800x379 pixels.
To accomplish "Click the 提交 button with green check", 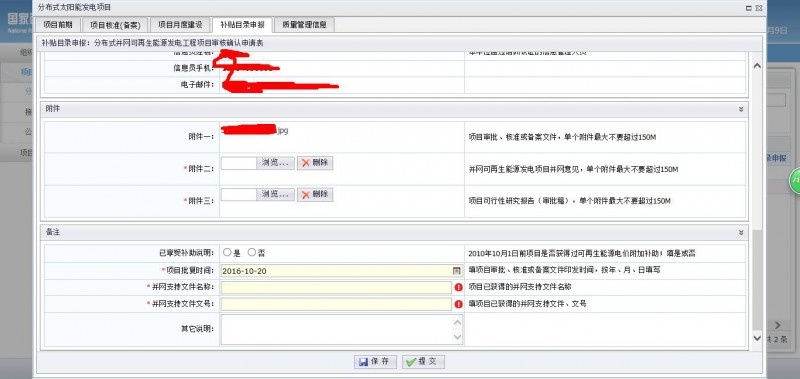I will click(x=423, y=362).
